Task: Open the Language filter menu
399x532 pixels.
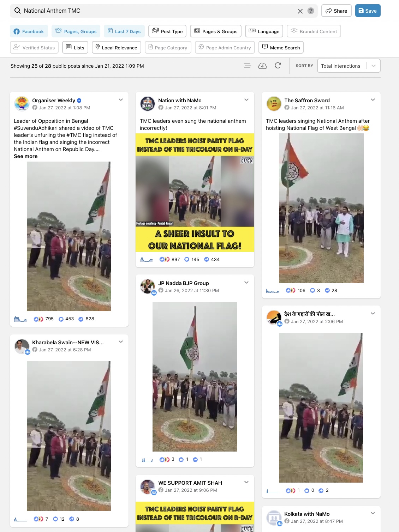Action: click(x=264, y=31)
